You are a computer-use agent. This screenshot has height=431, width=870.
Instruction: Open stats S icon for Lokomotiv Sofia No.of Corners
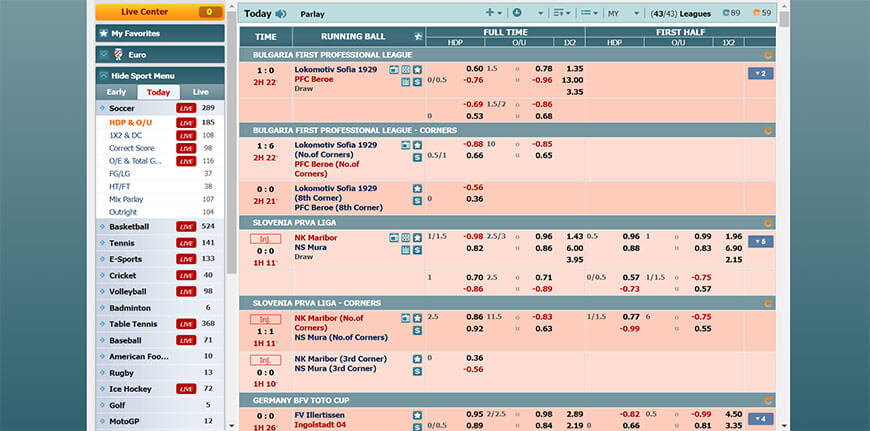[417, 158]
